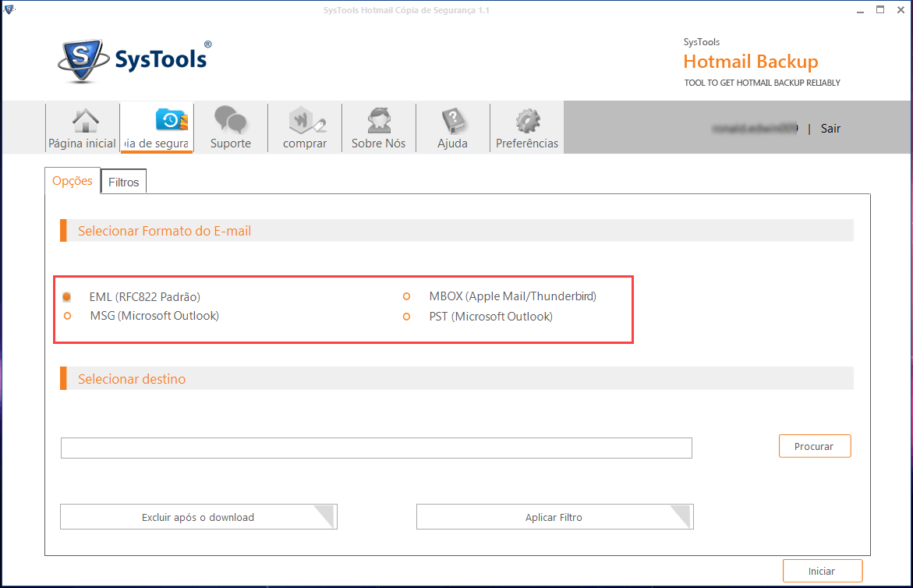Screen dimensions: 913x588
Task: Click the Selecionar Formato do E-mail heading
Action: click(165, 231)
